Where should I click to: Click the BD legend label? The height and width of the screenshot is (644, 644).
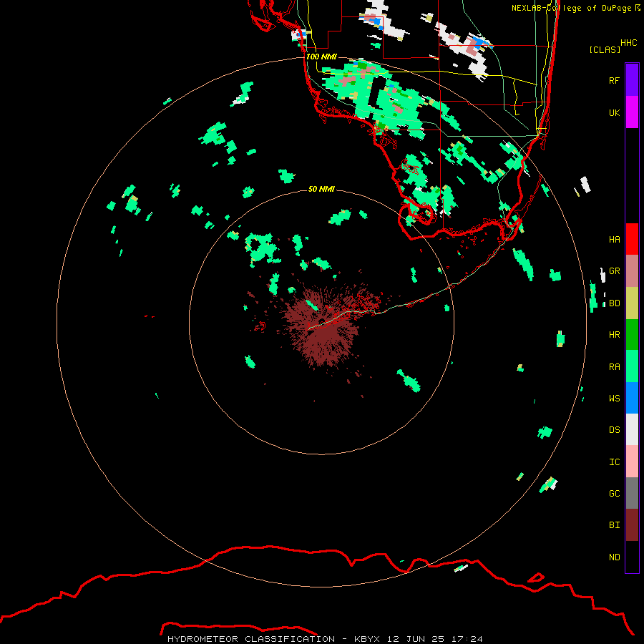[614, 303]
